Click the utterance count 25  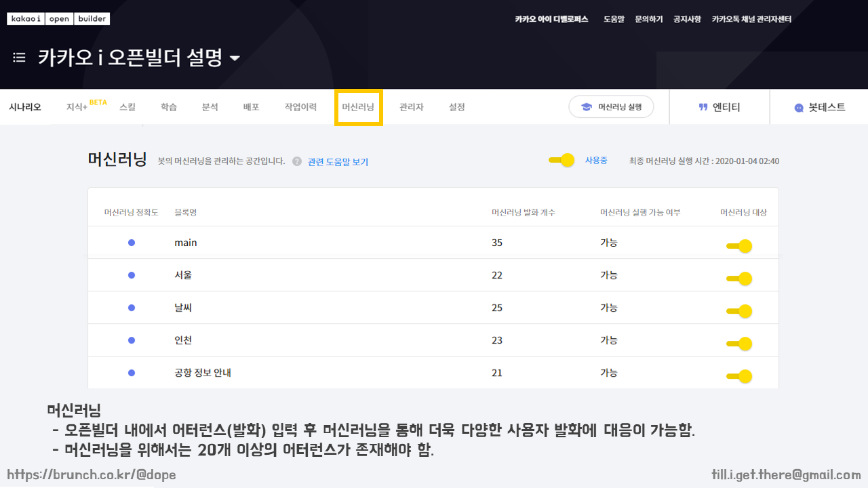(x=497, y=308)
